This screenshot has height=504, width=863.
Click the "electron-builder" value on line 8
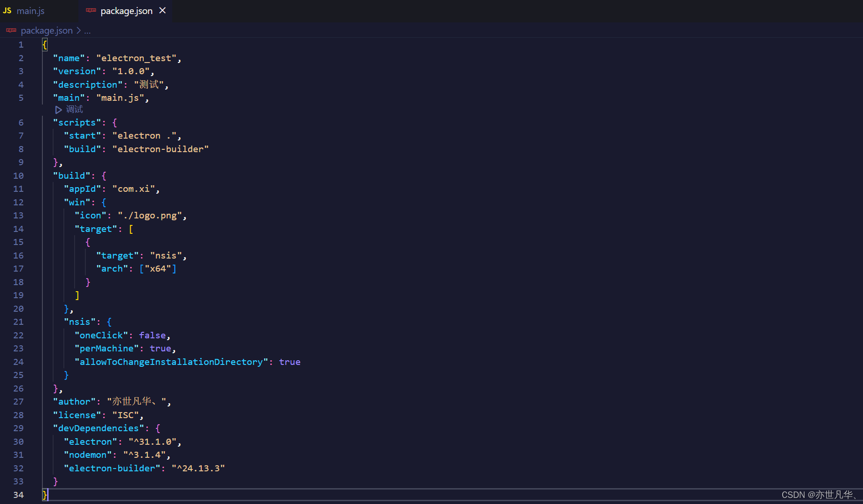[161, 149]
